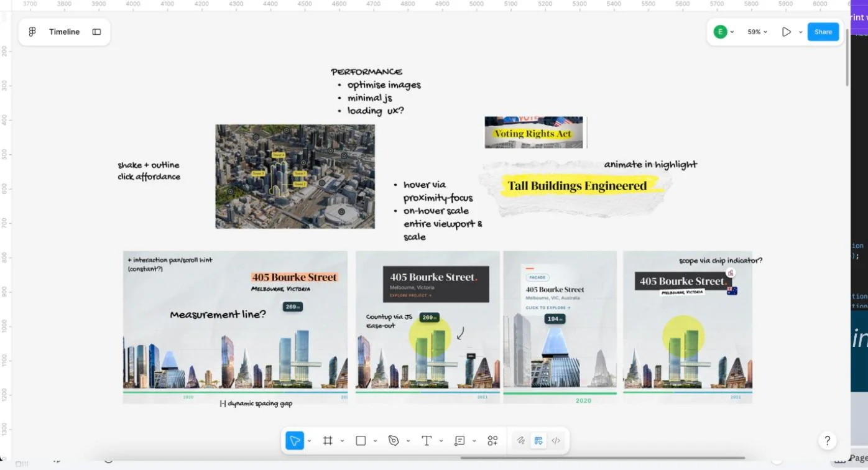Select the Rectangle shape tool
Screen dimensions: 868x470
click(361, 441)
